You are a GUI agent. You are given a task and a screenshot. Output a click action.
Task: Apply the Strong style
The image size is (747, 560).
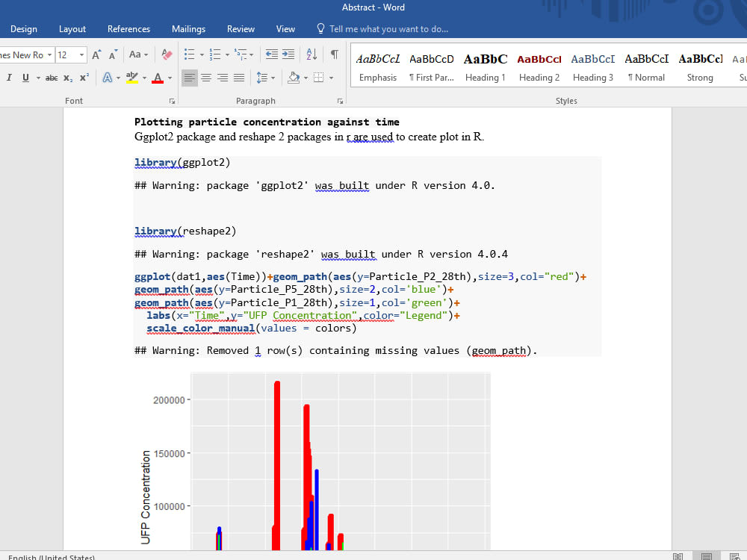(701, 67)
